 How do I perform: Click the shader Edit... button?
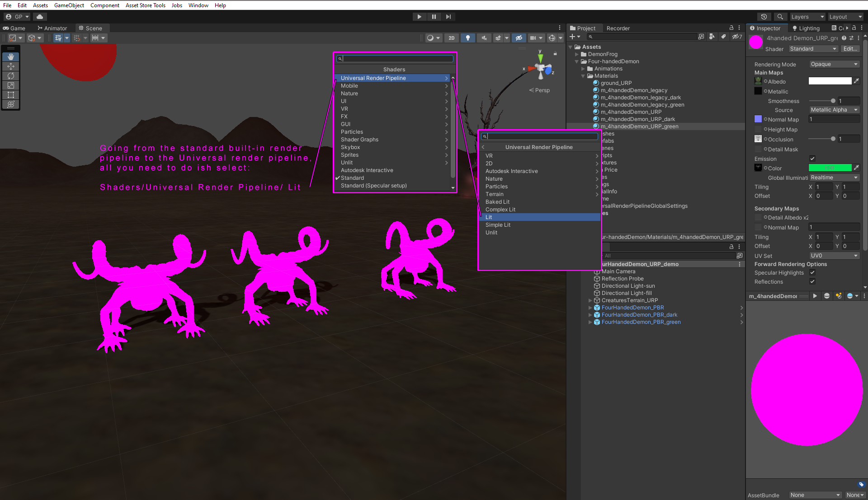pos(850,49)
